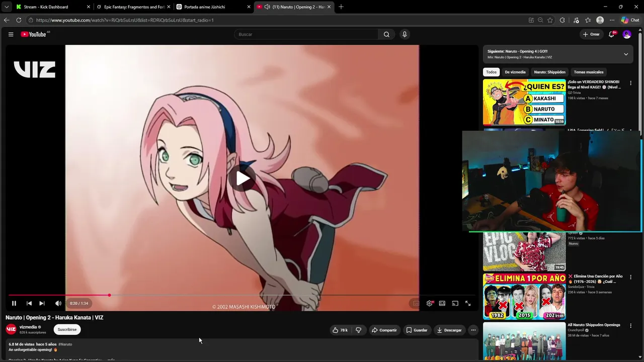Open the browser media control icon

coord(576,20)
